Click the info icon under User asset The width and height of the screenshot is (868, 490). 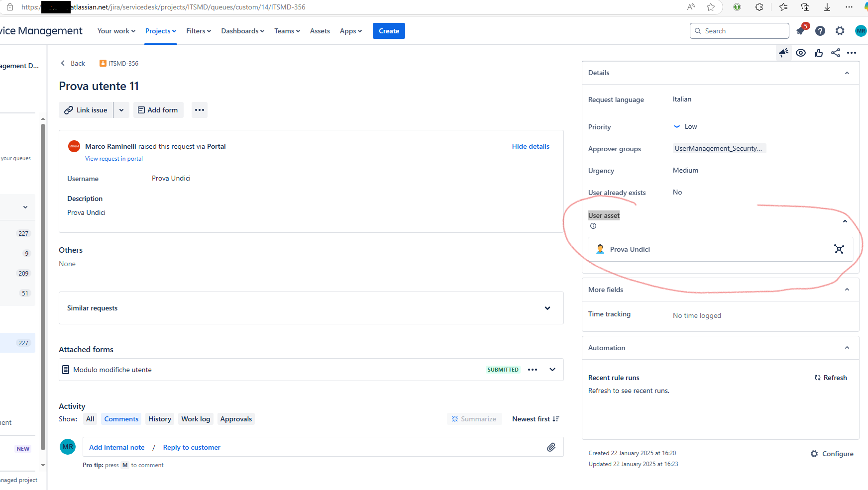(x=593, y=226)
